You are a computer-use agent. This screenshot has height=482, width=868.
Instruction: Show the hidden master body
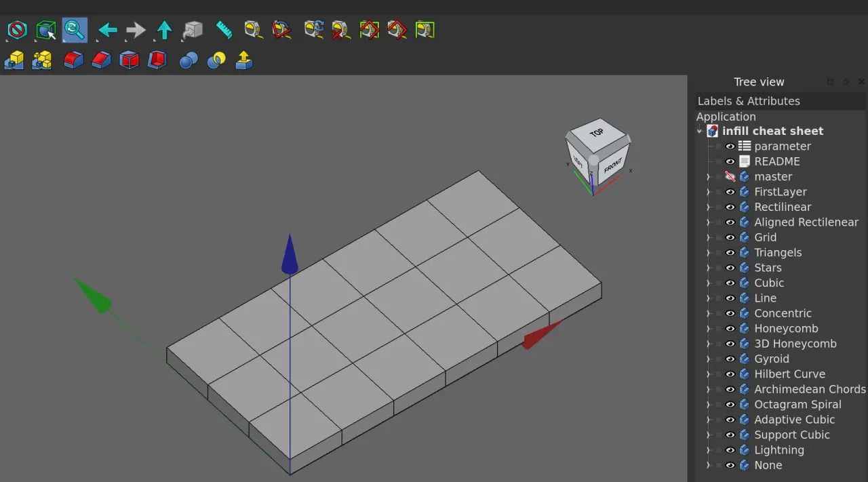730,176
